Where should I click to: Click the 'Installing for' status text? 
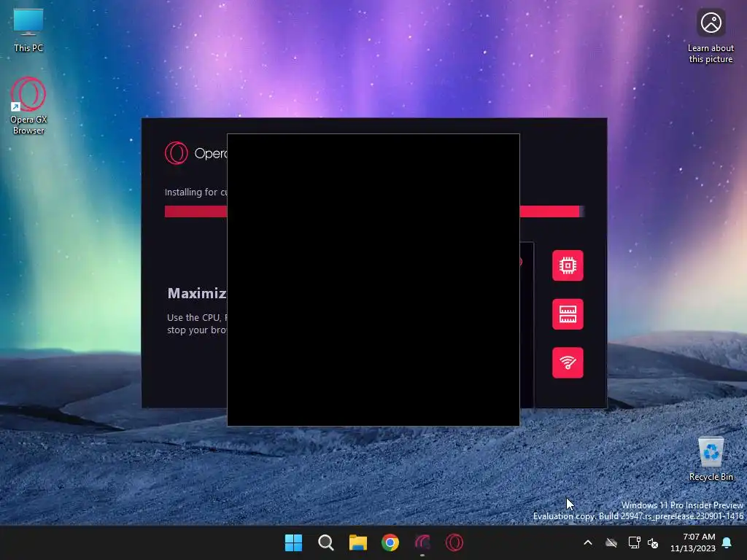(196, 192)
